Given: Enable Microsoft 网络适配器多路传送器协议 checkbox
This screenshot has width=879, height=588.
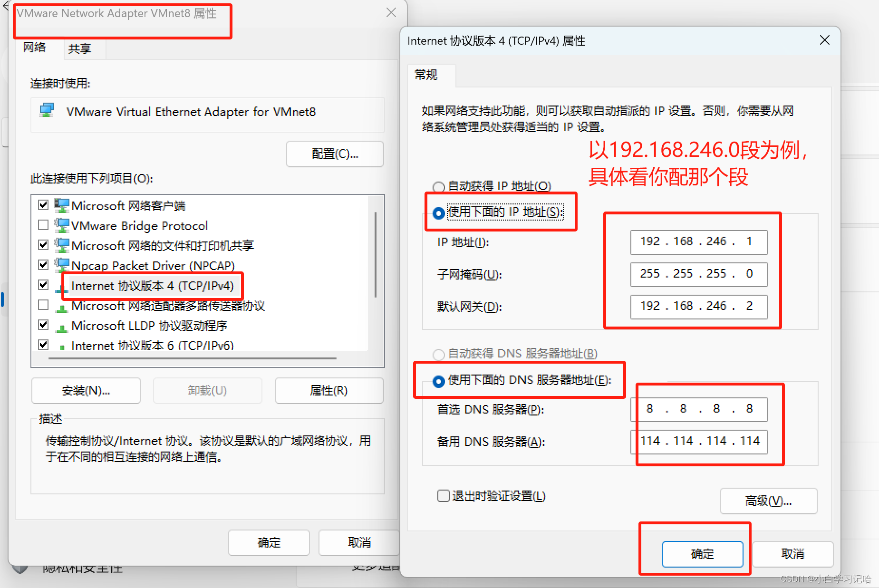Looking at the screenshot, I should [43, 305].
